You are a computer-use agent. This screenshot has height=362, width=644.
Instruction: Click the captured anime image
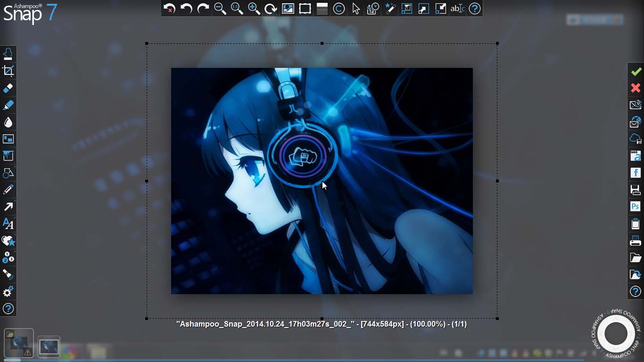coord(322,181)
